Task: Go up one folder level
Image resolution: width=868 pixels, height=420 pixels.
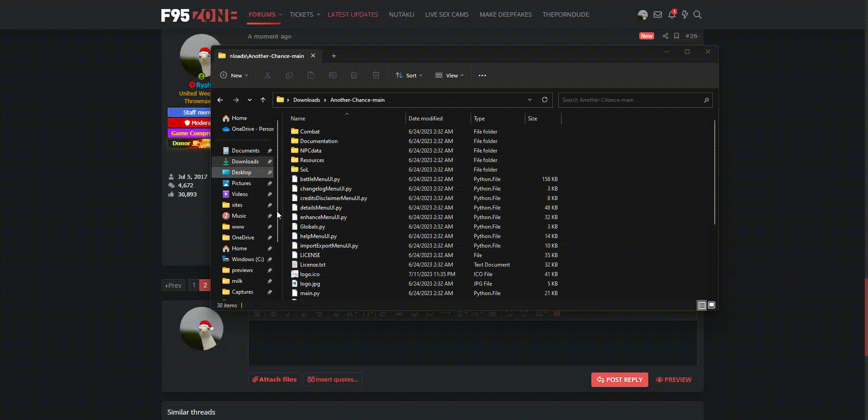Action: [263, 100]
